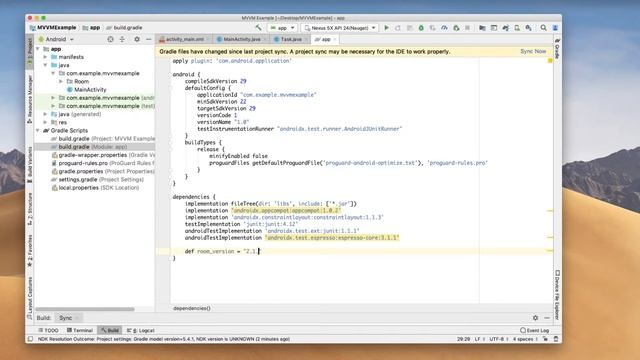Open the app run configuration dropdown
The width and height of the screenshot is (640, 360).
click(x=282, y=28)
